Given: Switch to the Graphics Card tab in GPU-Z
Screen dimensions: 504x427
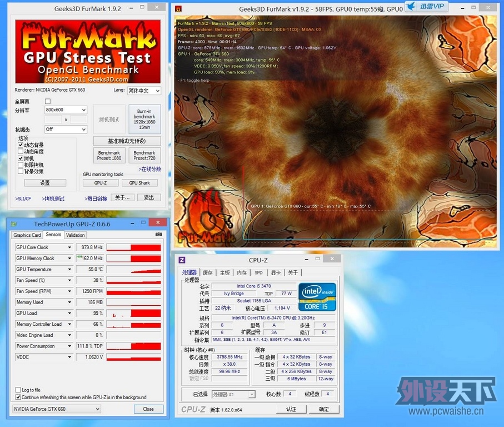Looking at the screenshot, I should click(x=27, y=235).
